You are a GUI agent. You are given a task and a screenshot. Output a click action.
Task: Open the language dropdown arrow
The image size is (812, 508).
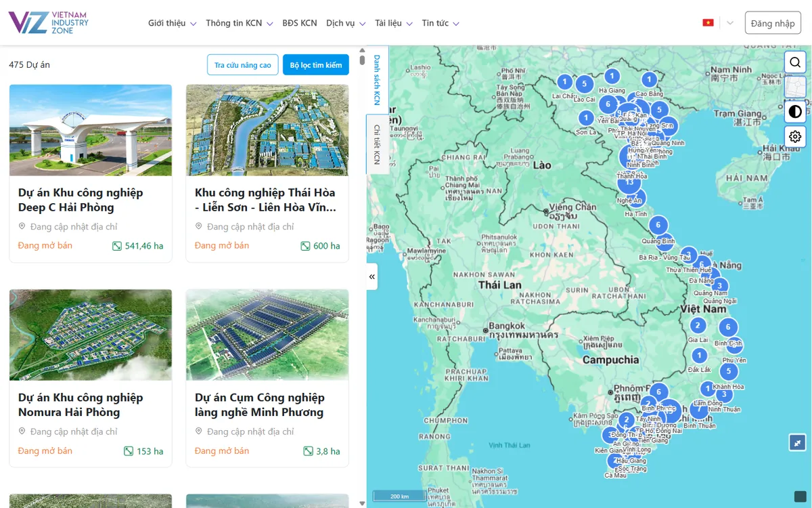click(x=730, y=23)
